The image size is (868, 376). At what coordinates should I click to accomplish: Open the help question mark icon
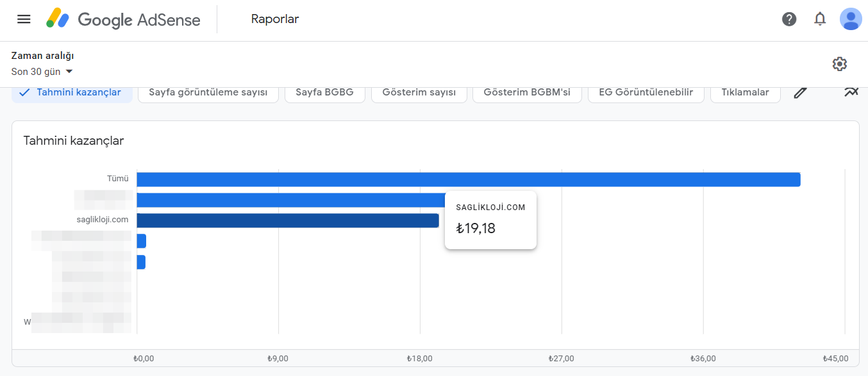coord(789,19)
